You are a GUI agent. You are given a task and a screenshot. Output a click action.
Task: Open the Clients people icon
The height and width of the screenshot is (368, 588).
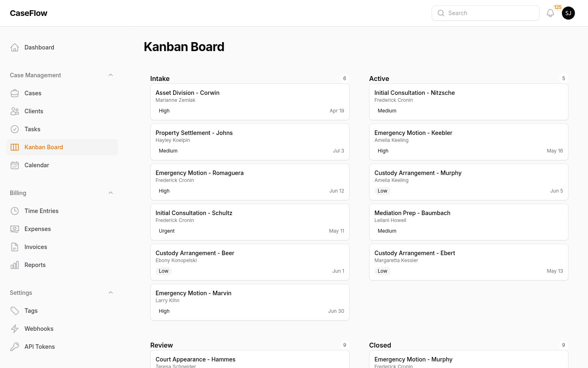(x=15, y=111)
